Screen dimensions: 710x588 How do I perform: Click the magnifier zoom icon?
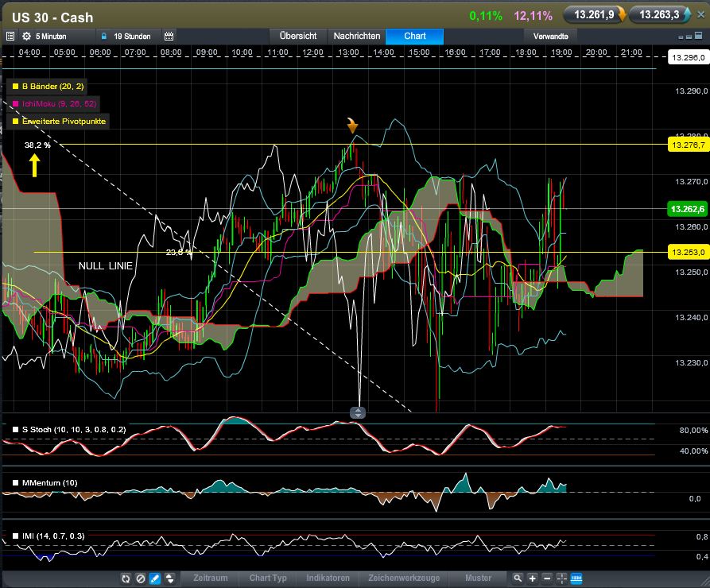pyautogui.click(x=518, y=578)
